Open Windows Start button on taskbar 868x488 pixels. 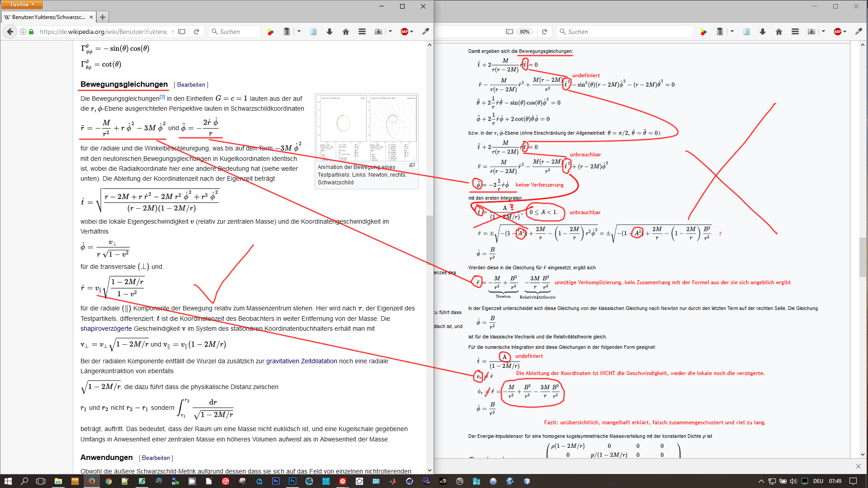[8, 481]
